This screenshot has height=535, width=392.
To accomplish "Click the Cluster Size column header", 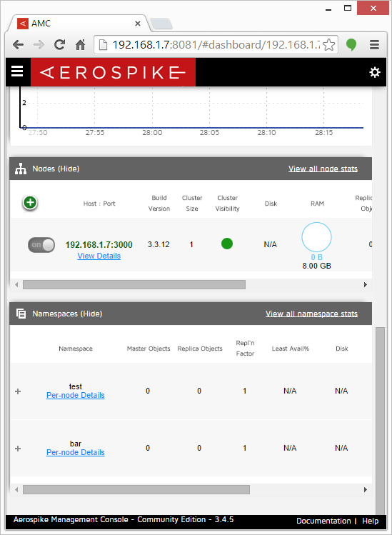I will 192,203.
